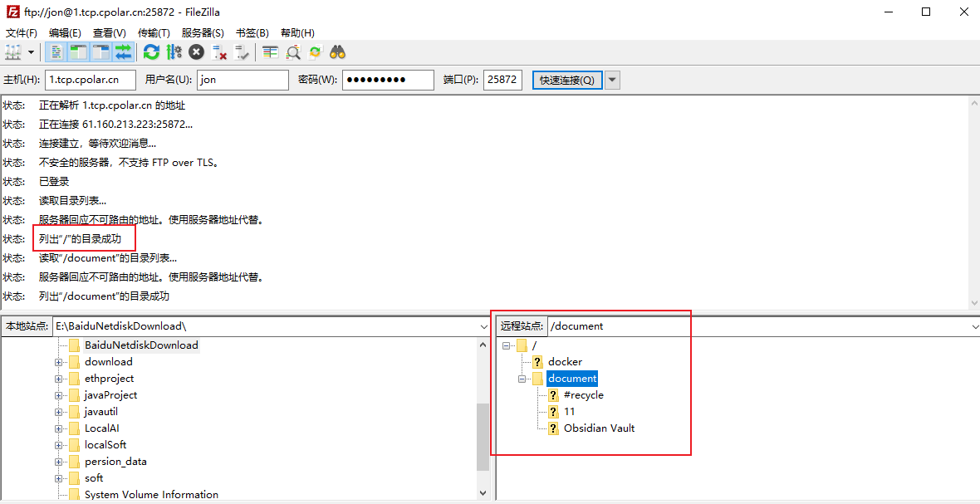The height and width of the screenshot is (504, 980).
Task: Click the message log scroll down arrow
Action: [973, 302]
